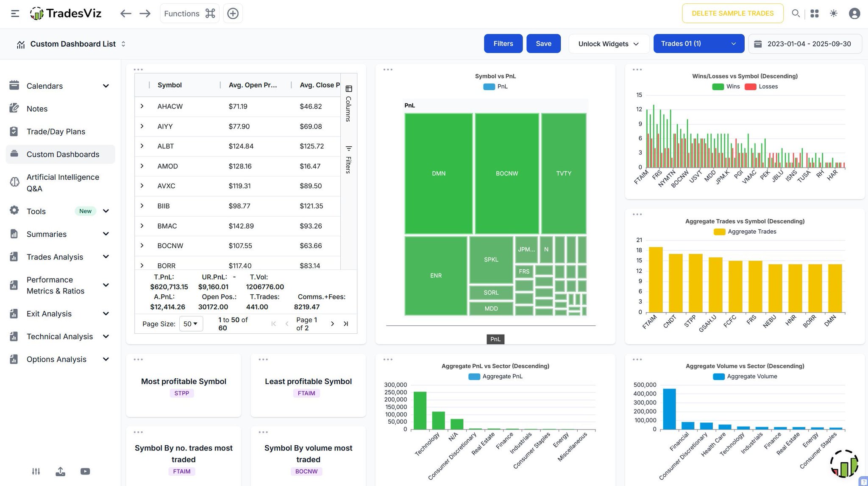Click DELETE SAMPLE TRADES button
Screen dimensions: 868x486
[732, 14]
